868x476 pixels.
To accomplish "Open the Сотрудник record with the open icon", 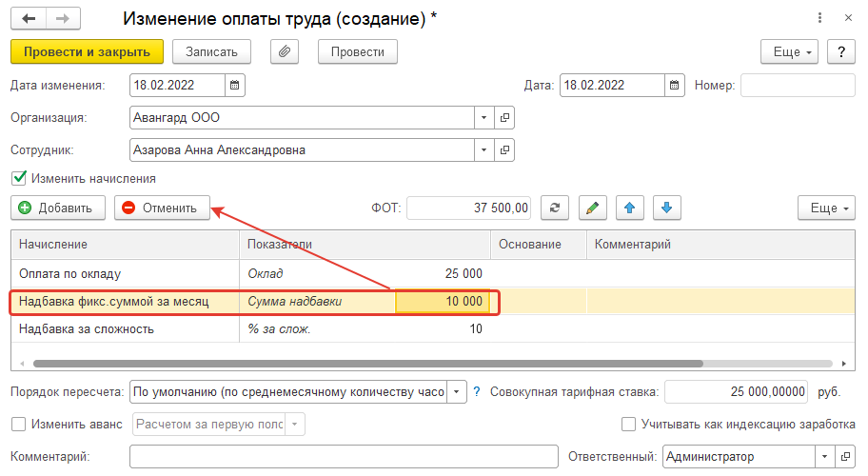I will point(504,150).
